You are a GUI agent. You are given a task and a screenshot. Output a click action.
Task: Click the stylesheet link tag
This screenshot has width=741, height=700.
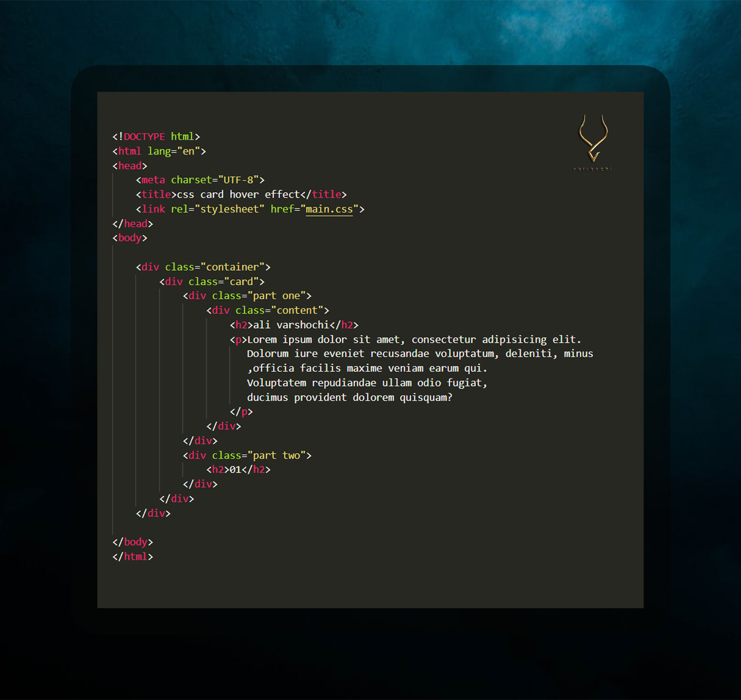click(x=153, y=209)
